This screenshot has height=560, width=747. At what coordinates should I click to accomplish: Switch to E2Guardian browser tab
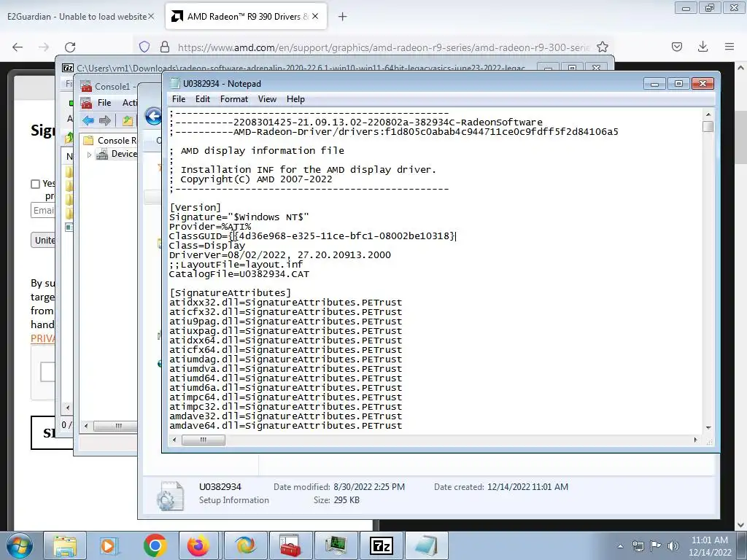point(77,17)
